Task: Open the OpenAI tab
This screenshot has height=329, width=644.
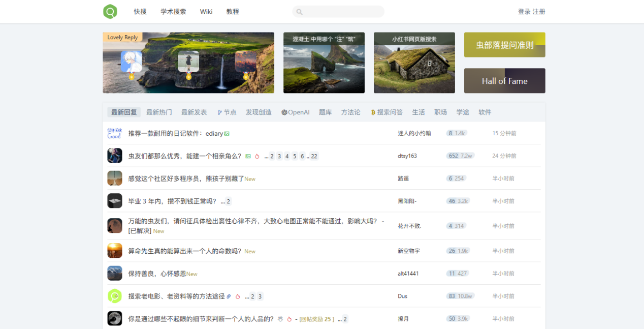Action: [x=296, y=112]
